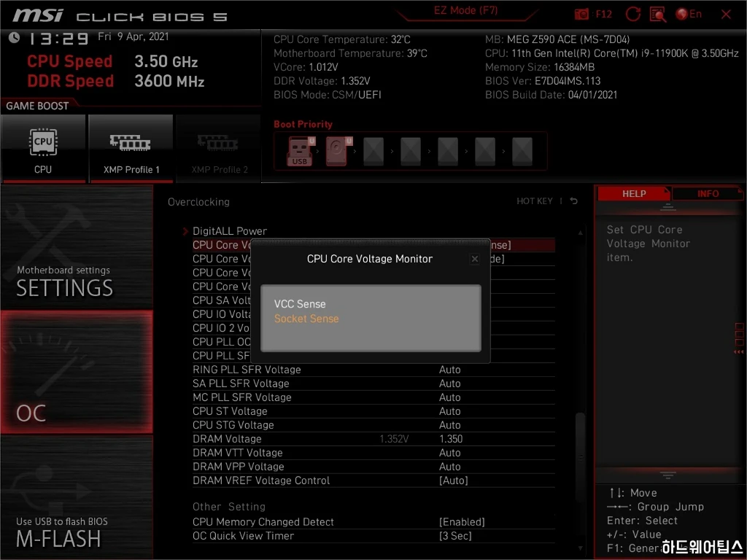The image size is (747, 560).
Task: Click the GAME BOOST label
Action: tap(37, 106)
